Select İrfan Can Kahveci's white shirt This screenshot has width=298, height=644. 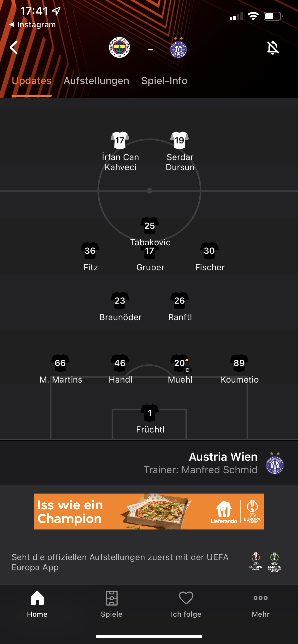[120, 140]
